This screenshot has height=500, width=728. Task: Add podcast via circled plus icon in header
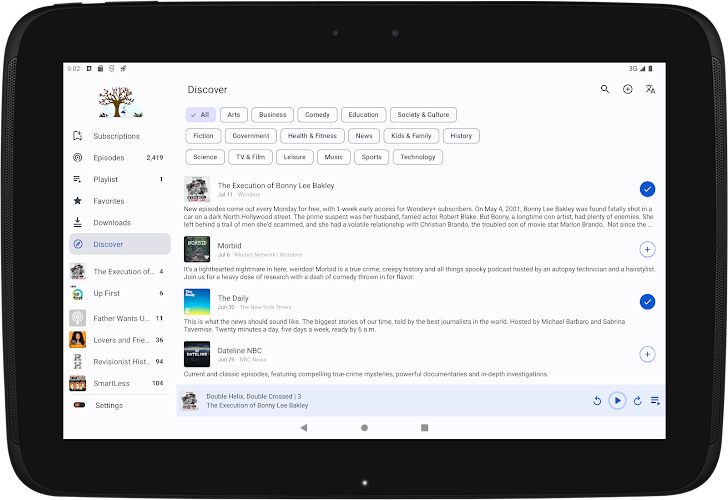tap(627, 89)
